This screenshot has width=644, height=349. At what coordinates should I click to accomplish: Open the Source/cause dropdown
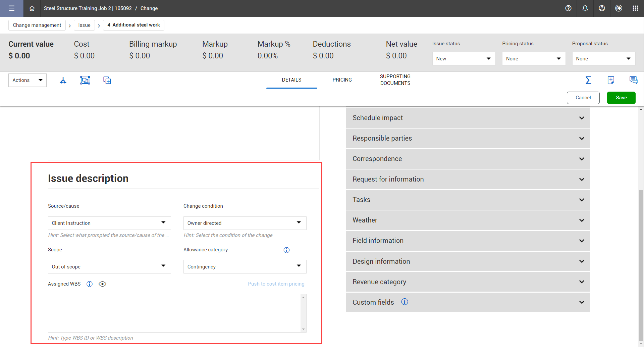tap(109, 223)
